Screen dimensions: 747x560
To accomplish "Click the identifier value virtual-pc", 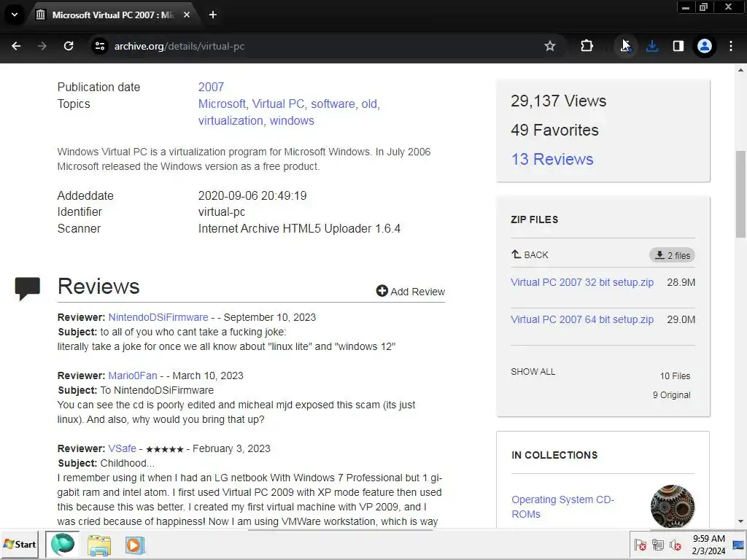I will coord(222,212).
